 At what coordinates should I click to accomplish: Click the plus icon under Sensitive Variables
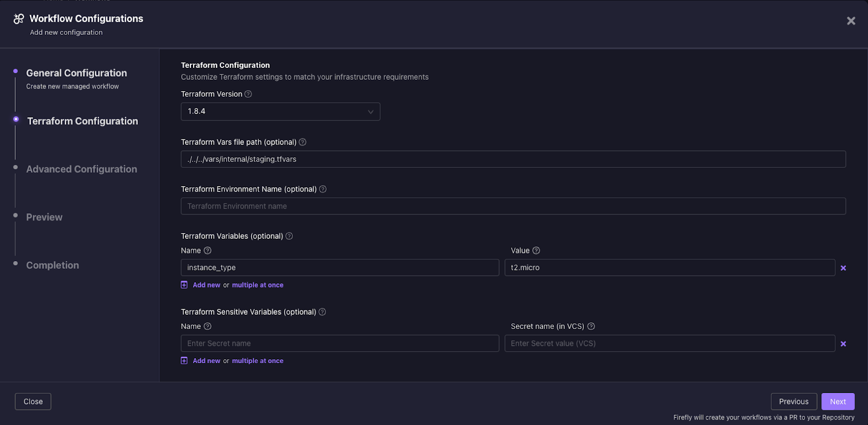(x=184, y=360)
